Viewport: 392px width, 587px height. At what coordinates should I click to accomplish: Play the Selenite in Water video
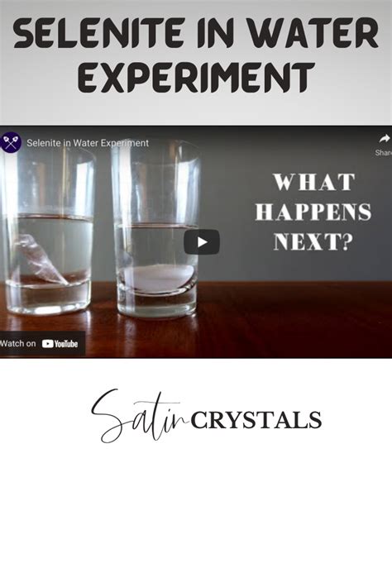pyautogui.click(x=202, y=242)
